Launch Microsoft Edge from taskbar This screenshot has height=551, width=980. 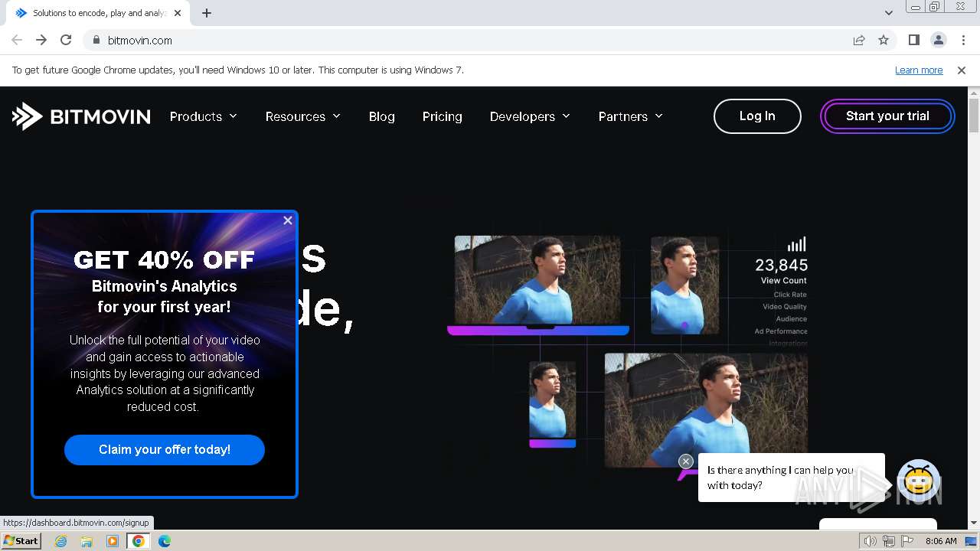pyautogui.click(x=165, y=541)
